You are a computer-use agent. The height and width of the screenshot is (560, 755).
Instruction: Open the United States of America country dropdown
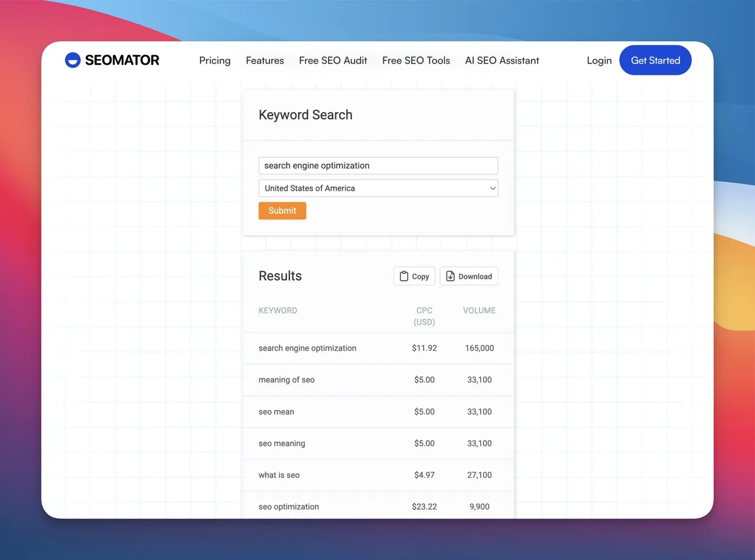(378, 188)
